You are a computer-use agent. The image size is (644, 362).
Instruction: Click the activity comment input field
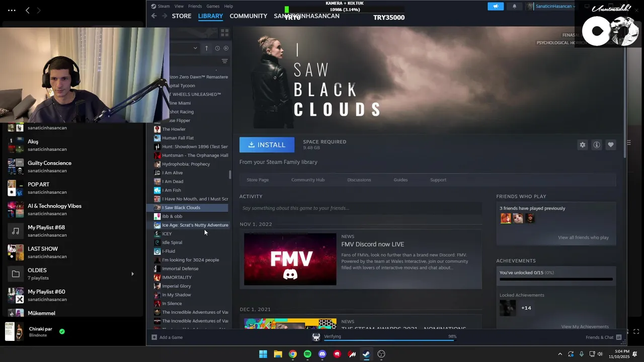(360, 208)
